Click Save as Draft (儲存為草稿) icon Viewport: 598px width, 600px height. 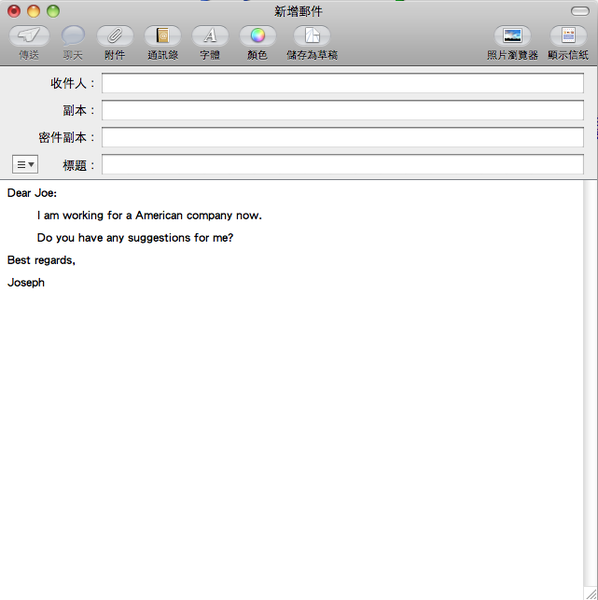point(312,36)
